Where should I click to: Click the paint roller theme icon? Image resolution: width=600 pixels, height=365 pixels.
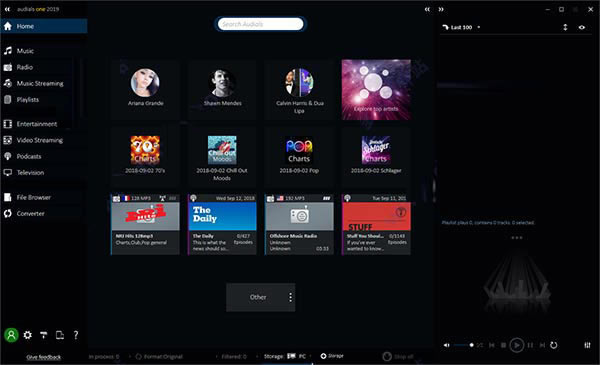(44, 335)
